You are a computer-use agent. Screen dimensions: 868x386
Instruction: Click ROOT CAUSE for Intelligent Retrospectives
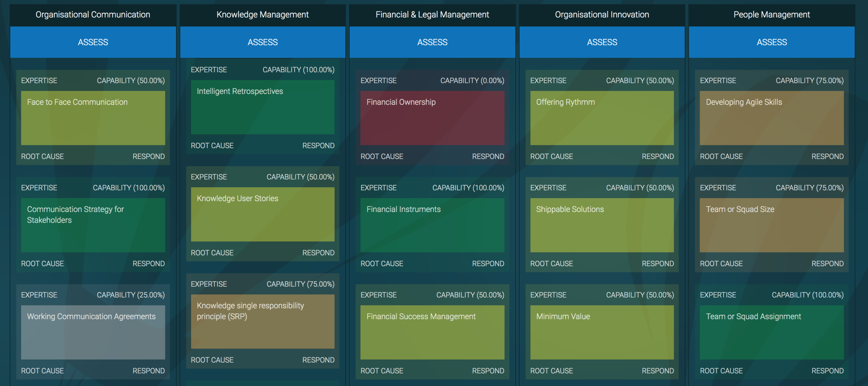pyautogui.click(x=212, y=146)
